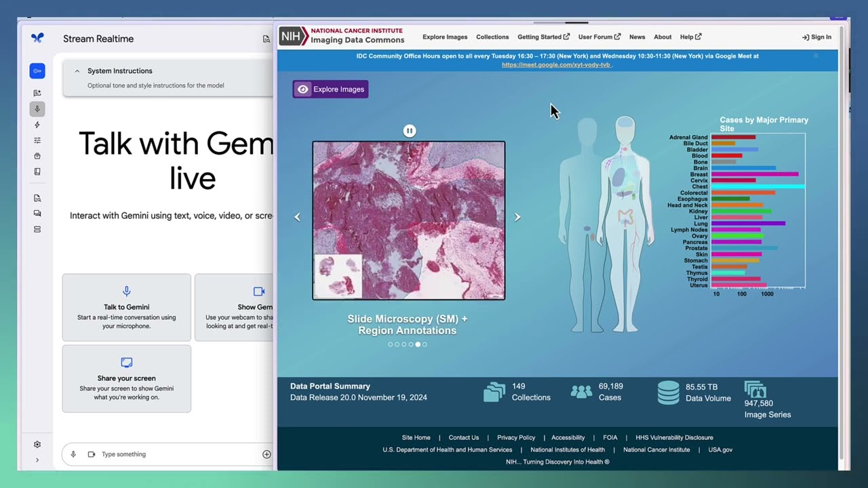Image resolution: width=868 pixels, height=488 pixels.
Task: Open the Help nav link
Action: point(690,37)
